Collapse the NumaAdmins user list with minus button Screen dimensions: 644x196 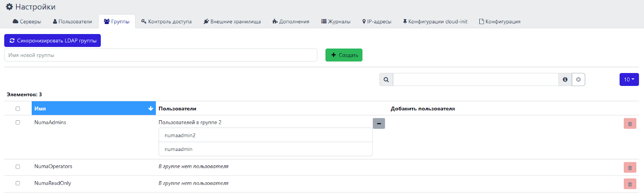pyautogui.click(x=379, y=124)
